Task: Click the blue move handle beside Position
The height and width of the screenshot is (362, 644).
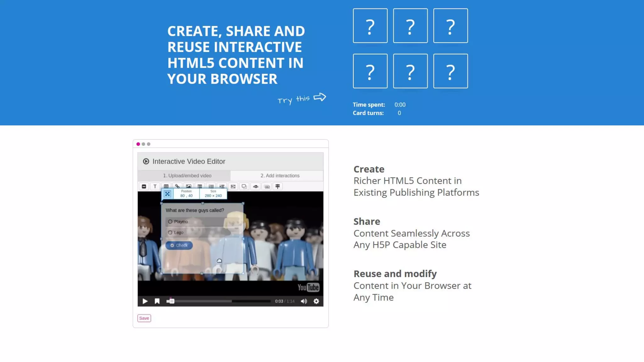Action: point(167,194)
